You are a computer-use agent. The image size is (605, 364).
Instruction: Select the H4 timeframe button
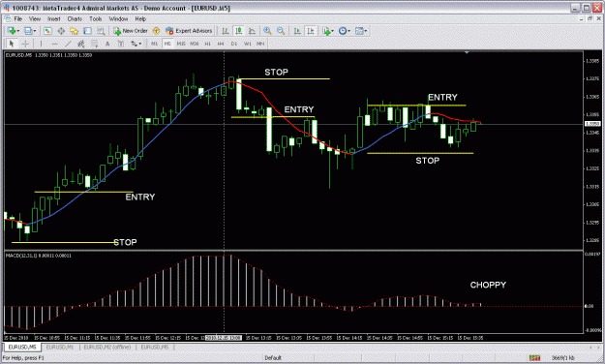[221, 44]
